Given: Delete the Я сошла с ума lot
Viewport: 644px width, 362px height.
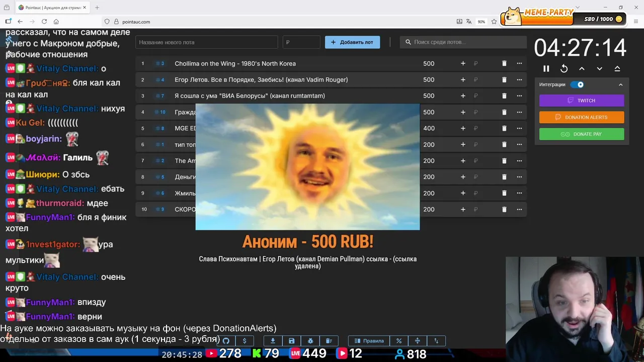Looking at the screenshot, I should [x=504, y=96].
